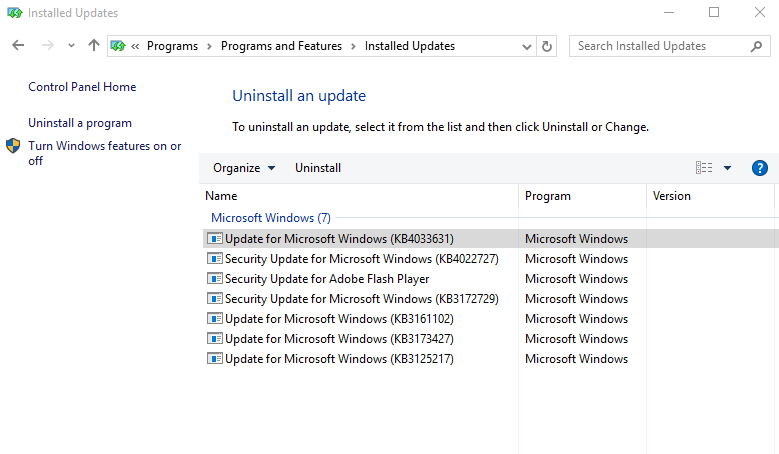Refresh the Installed Updates list
Screen dimensions: 779x454
(546, 46)
